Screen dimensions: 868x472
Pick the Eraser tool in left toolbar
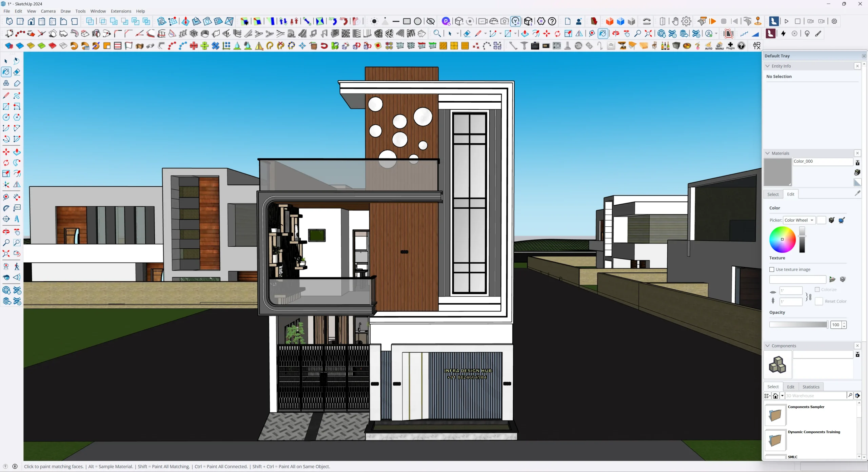click(17, 72)
